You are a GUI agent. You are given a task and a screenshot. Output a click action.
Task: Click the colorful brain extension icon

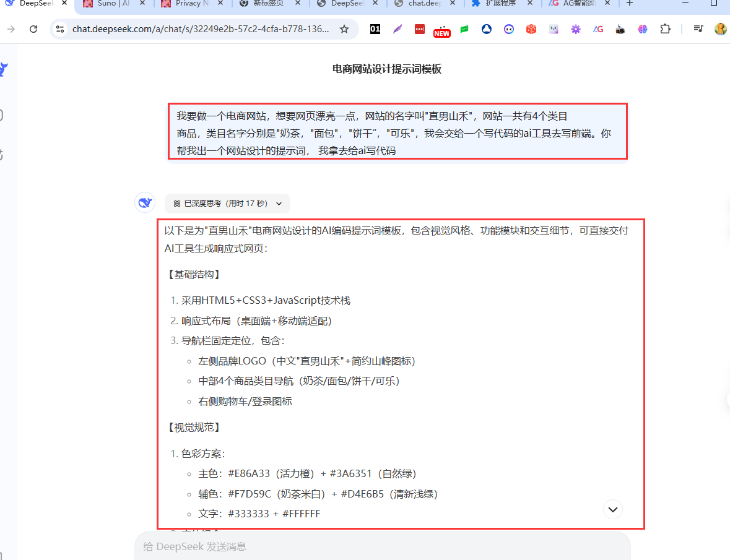pos(643,29)
